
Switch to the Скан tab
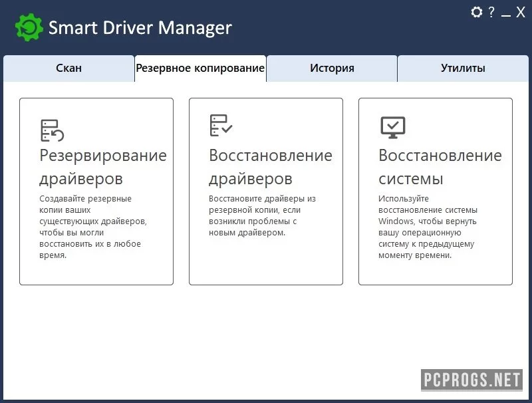point(69,68)
